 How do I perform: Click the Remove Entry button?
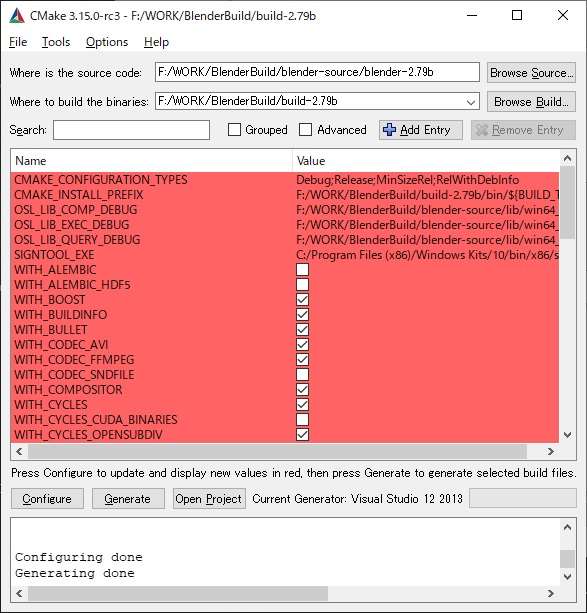pos(523,130)
